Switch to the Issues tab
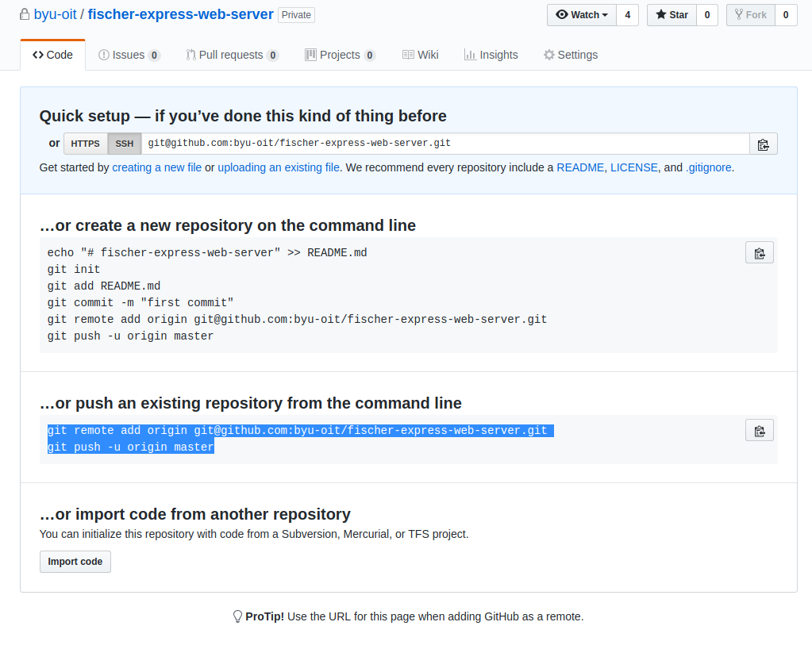Screen dimensions: 812x645 coord(129,55)
